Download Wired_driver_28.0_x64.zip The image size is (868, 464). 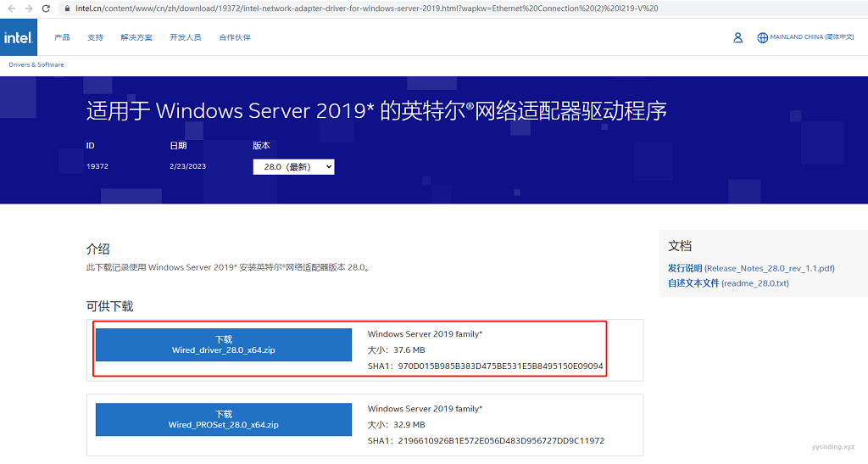[224, 344]
